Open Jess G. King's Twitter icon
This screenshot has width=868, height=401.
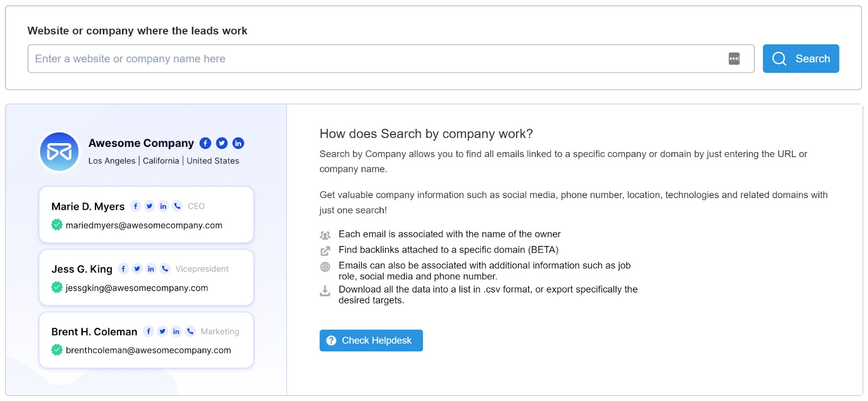tap(137, 269)
